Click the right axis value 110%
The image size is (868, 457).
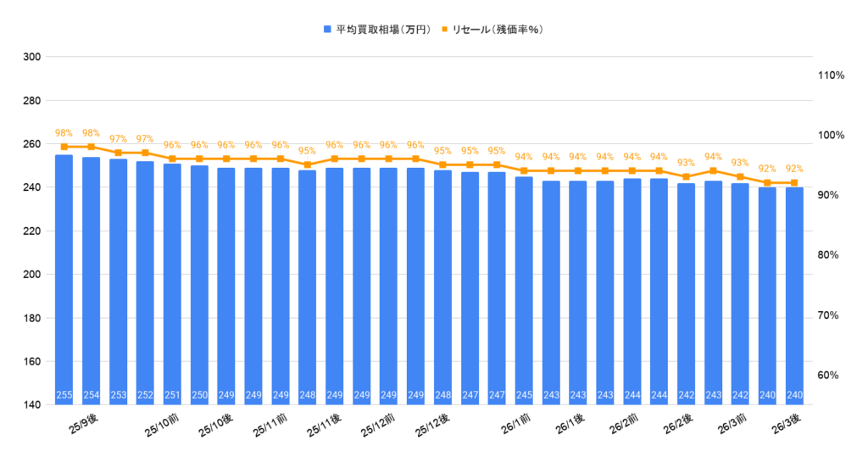point(832,75)
